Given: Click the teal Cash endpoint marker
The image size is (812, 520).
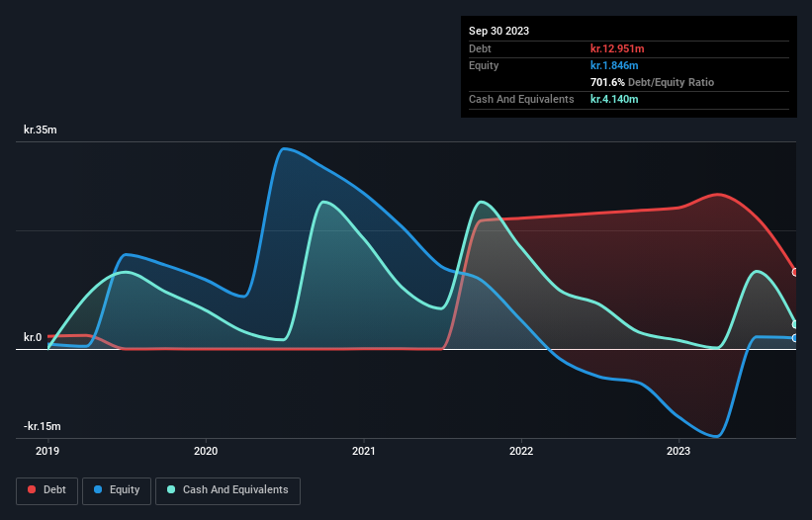Looking at the screenshot, I should [795, 324].
